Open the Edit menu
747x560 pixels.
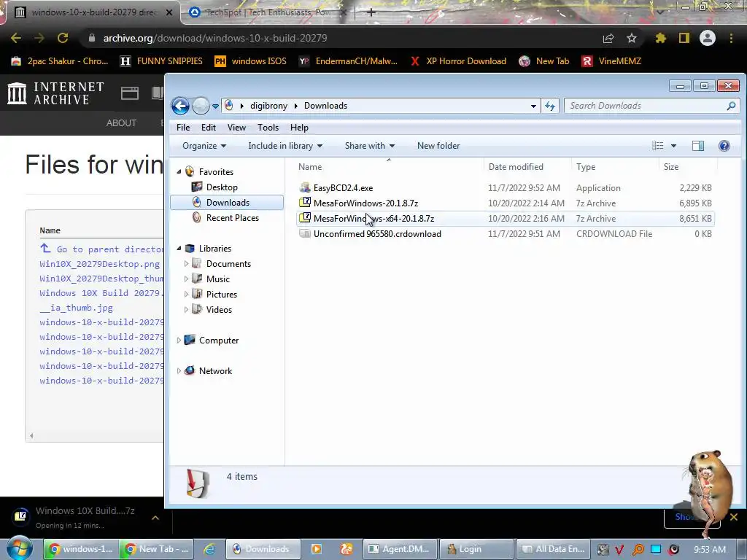[x=208, y=128]
